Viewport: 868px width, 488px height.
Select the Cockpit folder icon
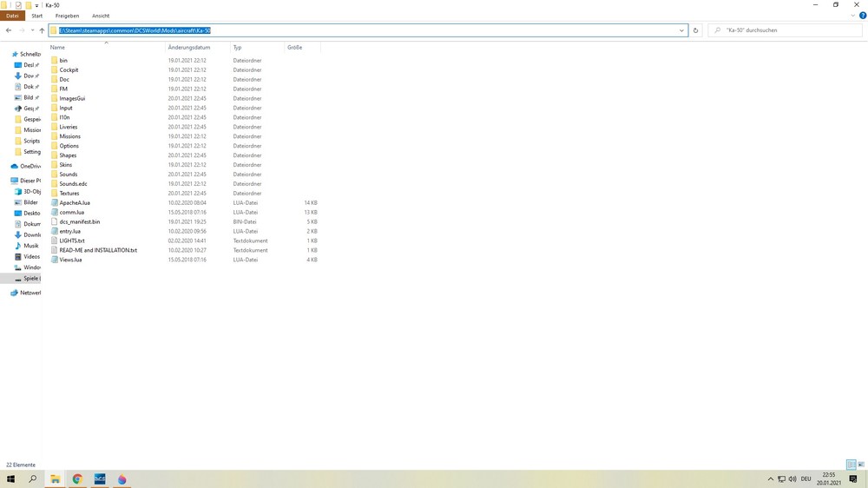tap(54, 69)
